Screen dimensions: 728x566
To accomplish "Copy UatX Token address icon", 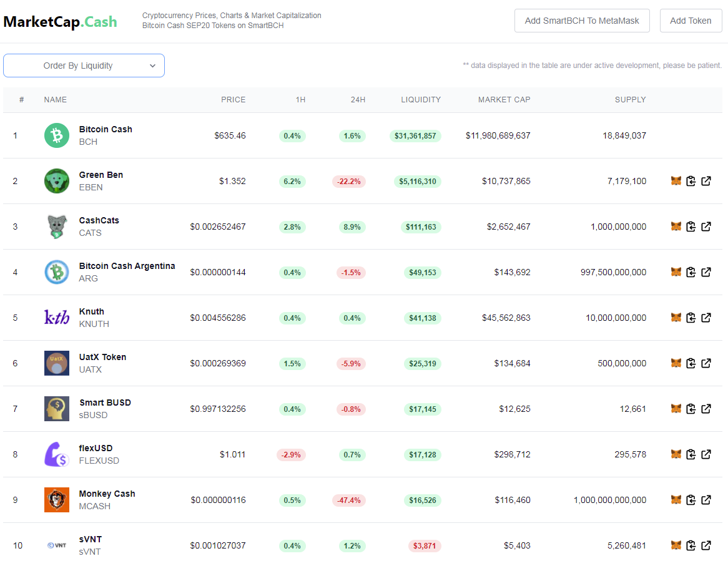I will click(x=691, y=363).
